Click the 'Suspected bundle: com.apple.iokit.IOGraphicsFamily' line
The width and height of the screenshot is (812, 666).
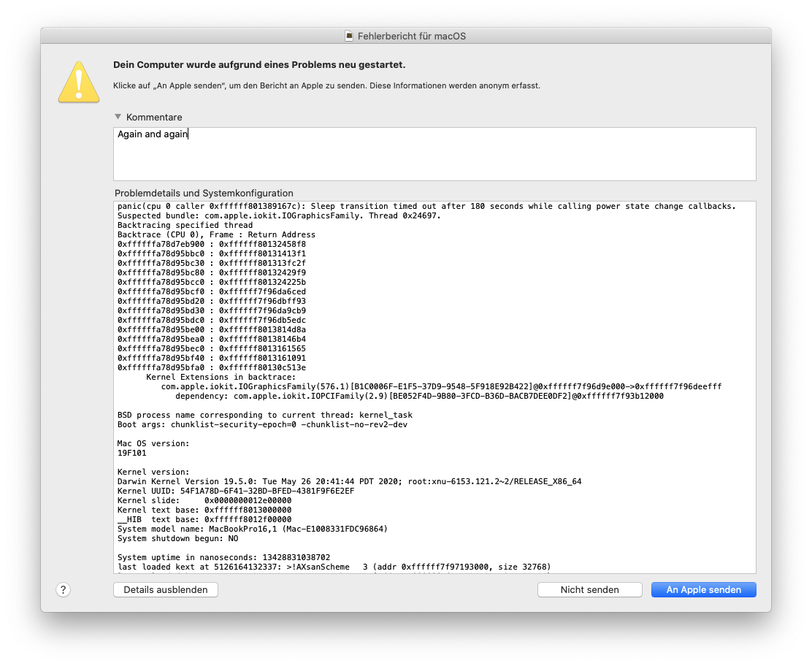pyautogui.click(x=279, y=215)
